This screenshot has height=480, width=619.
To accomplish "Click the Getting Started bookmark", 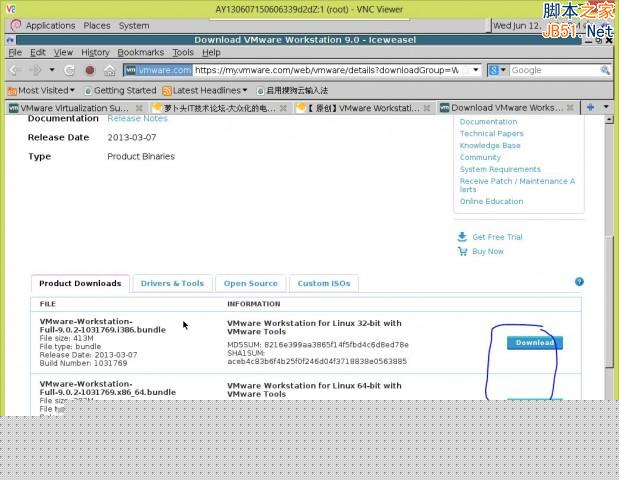I will click(120, 90).
